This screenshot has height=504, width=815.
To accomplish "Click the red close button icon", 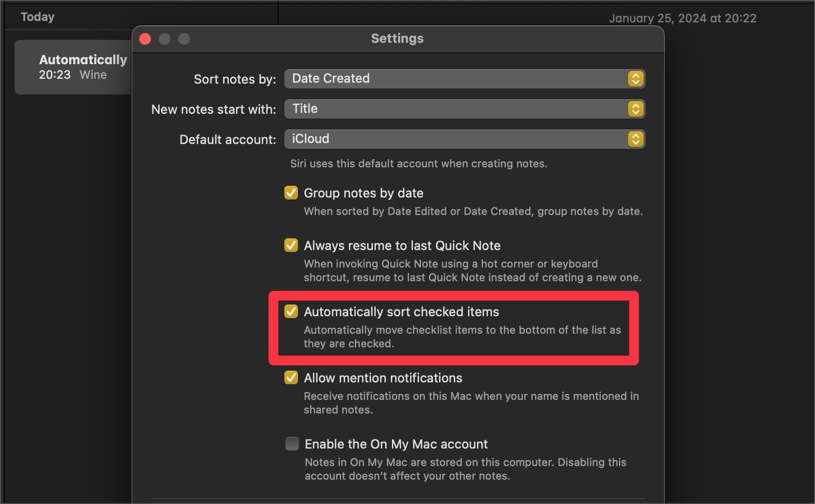I will pyautogui.click(x=145, y=39).
